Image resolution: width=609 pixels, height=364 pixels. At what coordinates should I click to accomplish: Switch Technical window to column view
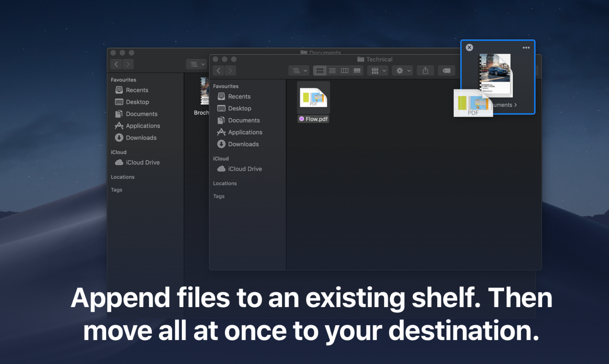[x=345, y=71]
